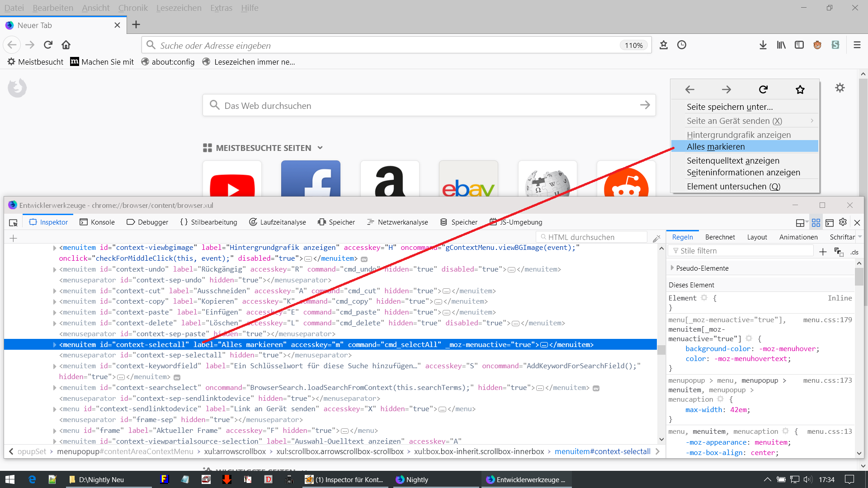Viewport: 868px width, 488px height.
Task: Click menupopup#contentAreaContextMenu in the breadcrumb
Action: (x=125, y=451)
